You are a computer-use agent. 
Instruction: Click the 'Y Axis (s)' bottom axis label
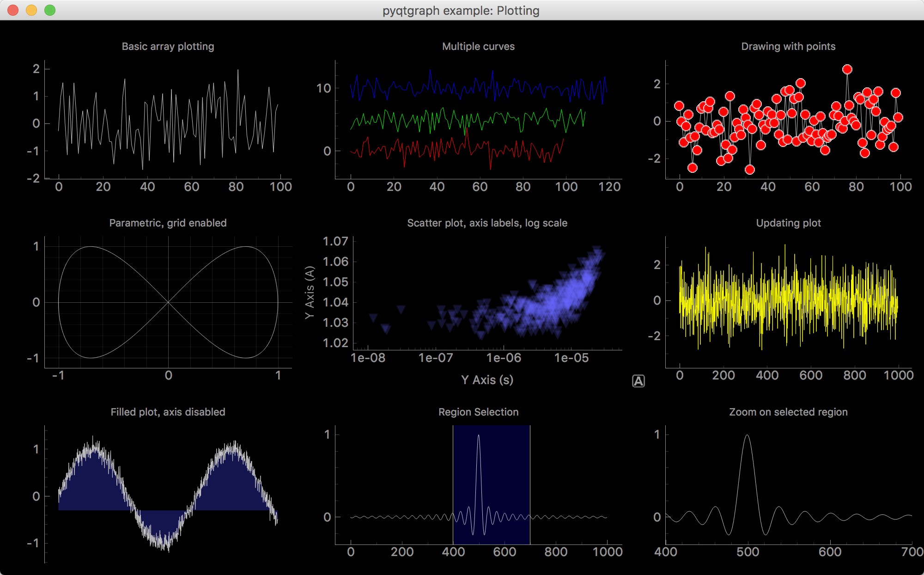487,380
